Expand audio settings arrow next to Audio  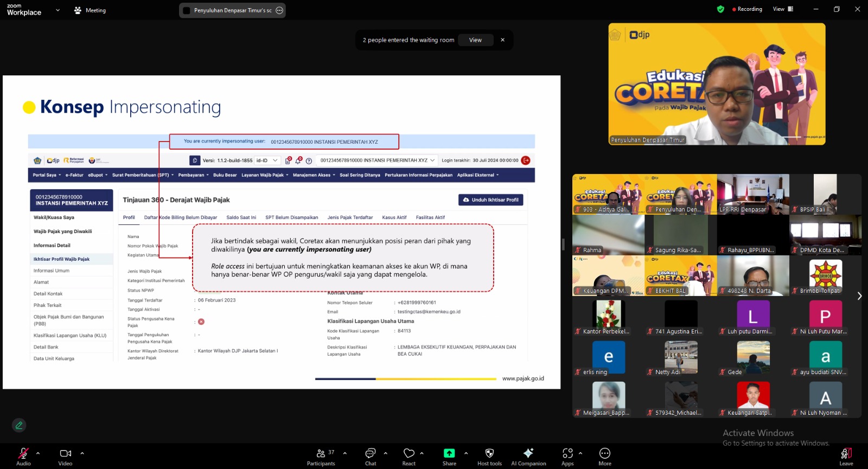38,453
